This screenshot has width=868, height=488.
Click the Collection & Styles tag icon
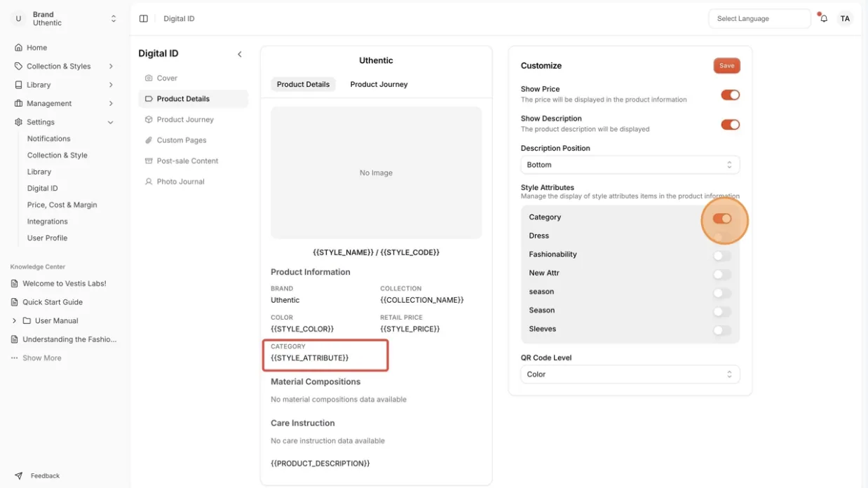point(18,66)
